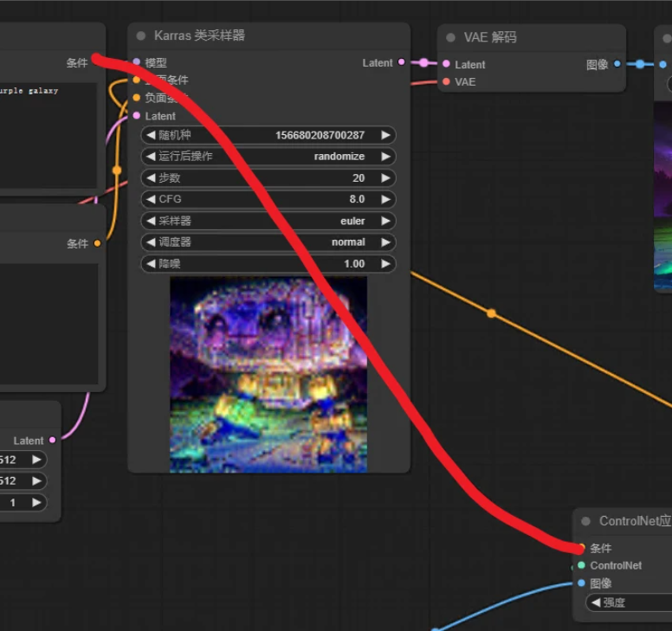Click the 图像 output port on VAE 解码
This screenshot has width=672, height=631.
[617, 64]
